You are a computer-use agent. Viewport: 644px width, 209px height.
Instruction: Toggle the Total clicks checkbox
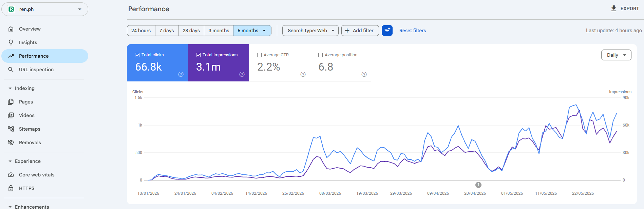coord(137,55)
